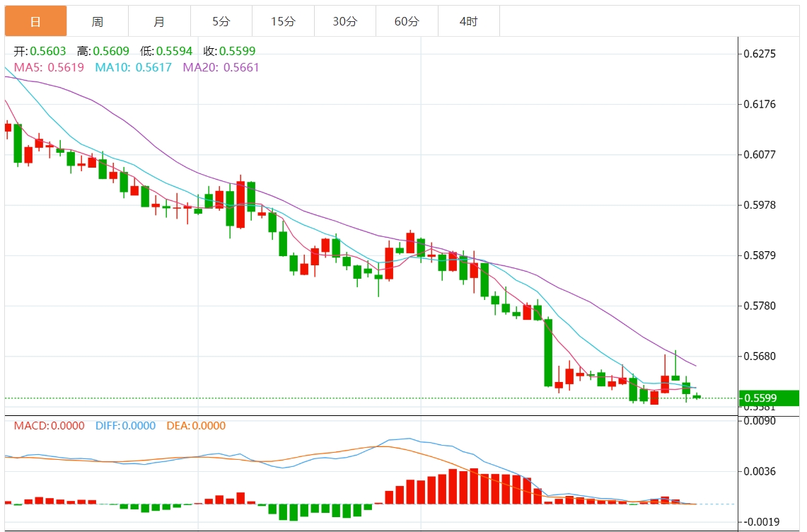
Task: Click the 0.5780 price axis label
Action: (x=760, y=306)
